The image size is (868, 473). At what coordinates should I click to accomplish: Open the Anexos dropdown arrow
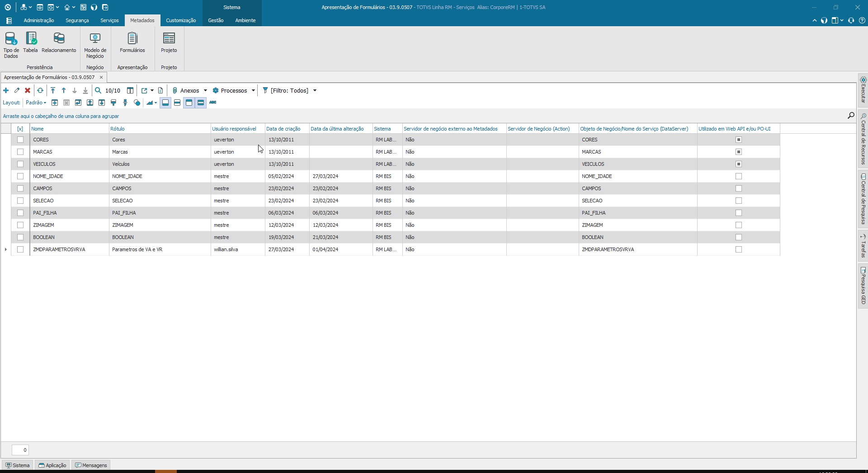click(x=205, y=90)
